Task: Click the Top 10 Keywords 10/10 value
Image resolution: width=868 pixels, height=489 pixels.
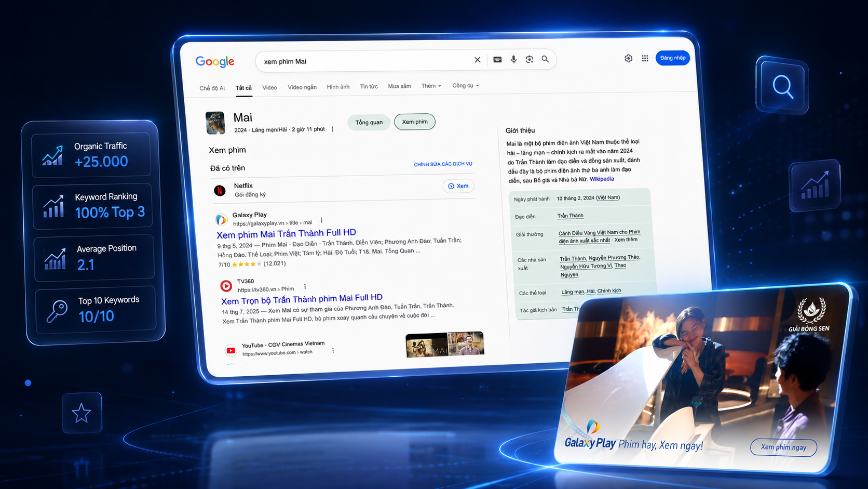Action: (97, 316)
